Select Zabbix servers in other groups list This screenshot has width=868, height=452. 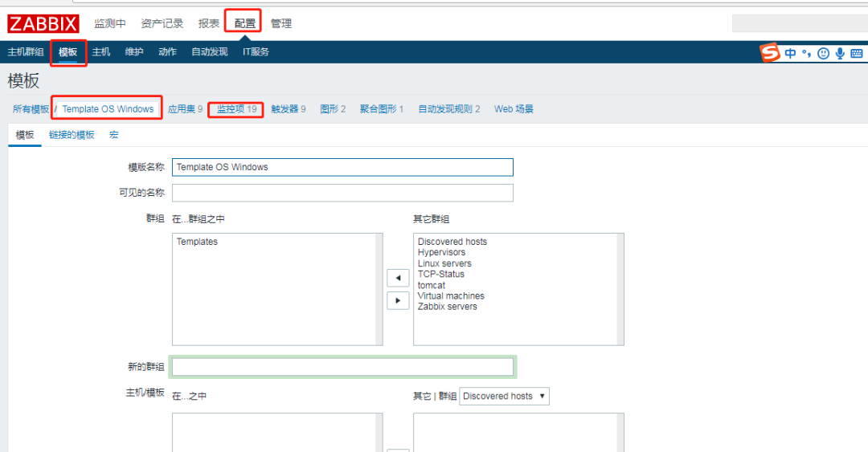click(448, 307)
